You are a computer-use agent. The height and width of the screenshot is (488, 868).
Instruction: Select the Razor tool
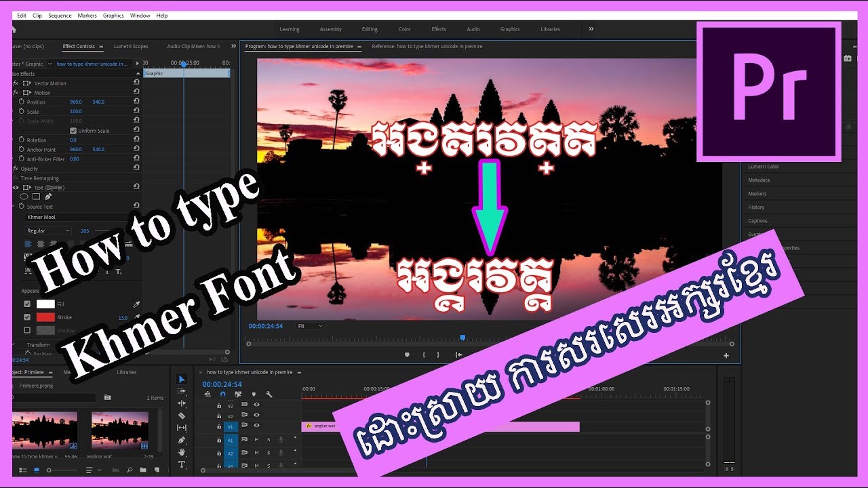click(x=182, y=415)
